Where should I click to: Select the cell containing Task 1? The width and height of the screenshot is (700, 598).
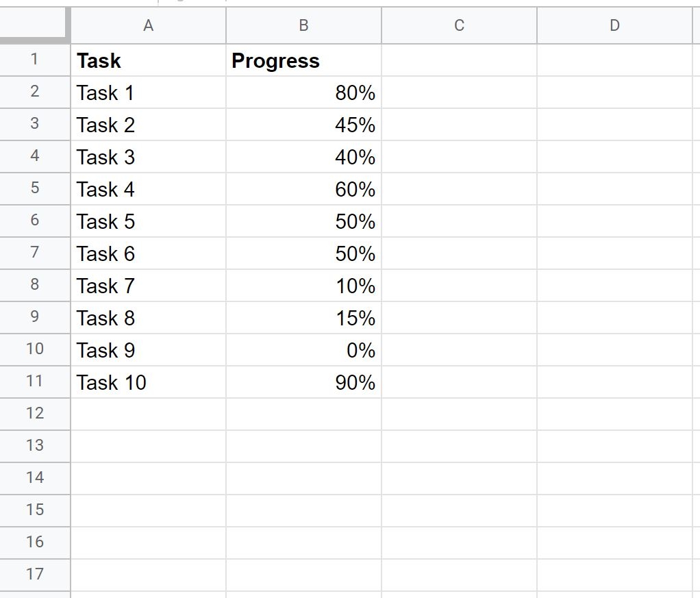pyautogui.click(x=148, y=93)
